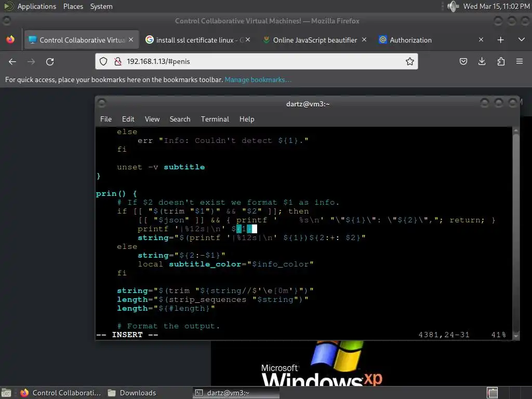Open the Places menu
532x399 pixels.
tap(73, 6)
